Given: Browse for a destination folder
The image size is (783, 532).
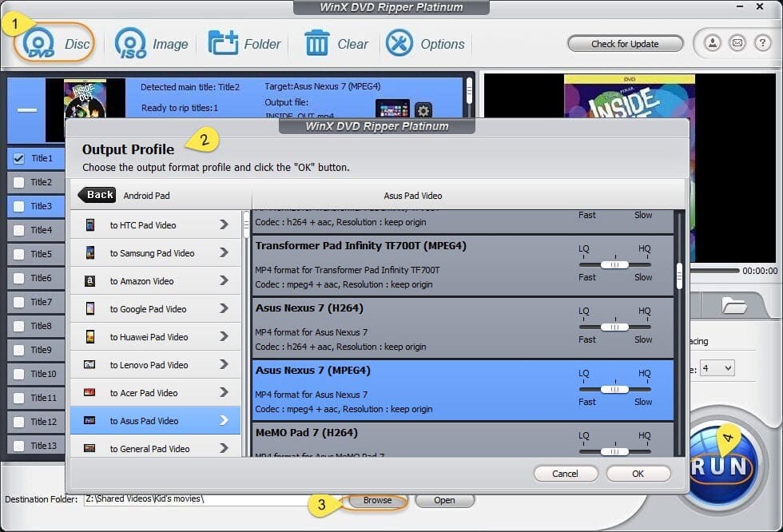Looking at the screenshot, I should 377,500.
